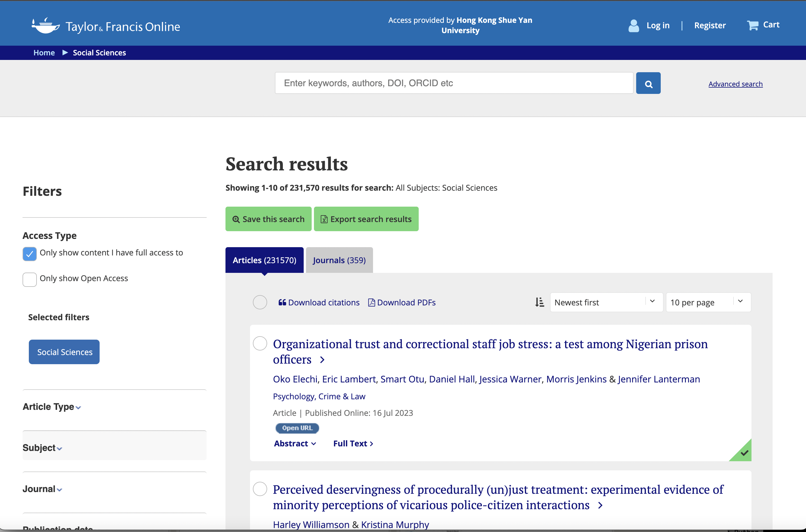Open the Advanced search link
The image size is (806, 532).
[735, 84]
